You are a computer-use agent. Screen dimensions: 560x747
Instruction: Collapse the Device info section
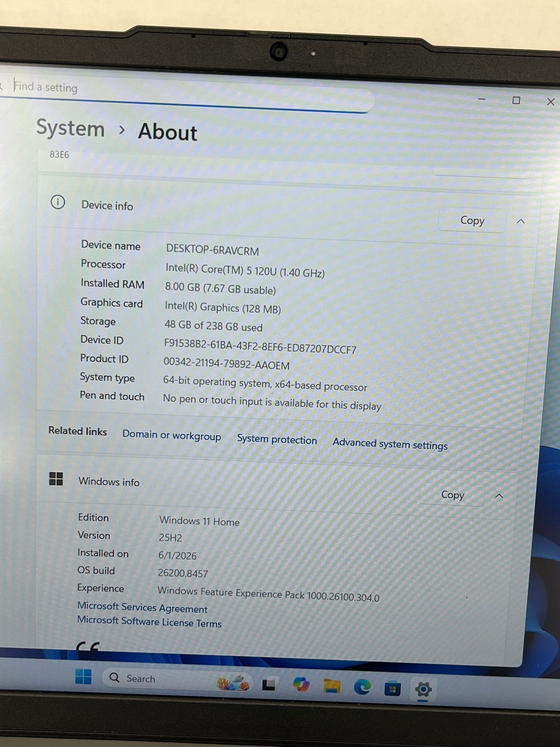520,221
